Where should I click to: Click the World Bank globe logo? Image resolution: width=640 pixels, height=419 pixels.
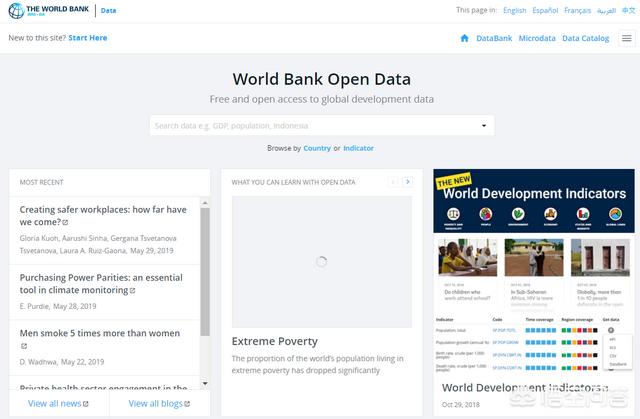point(16,10)
